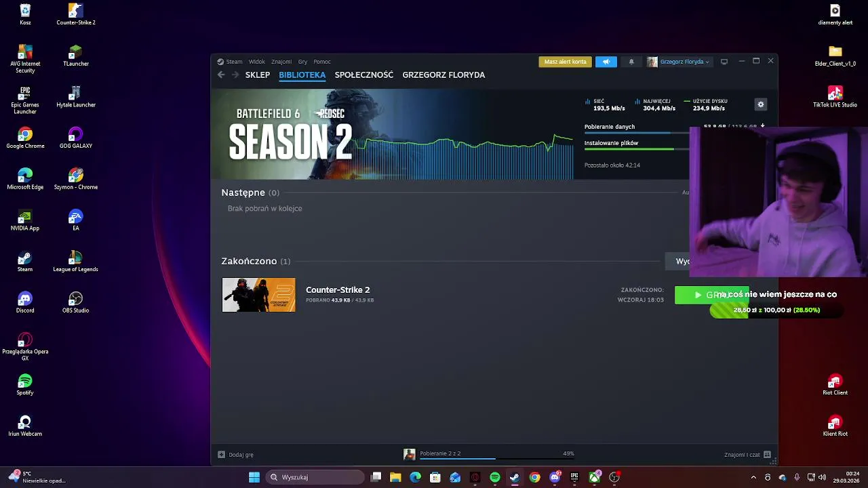Open 'Znajomi i czat' panel
Viewport: 868px width, 488px height.
(747, 455)
